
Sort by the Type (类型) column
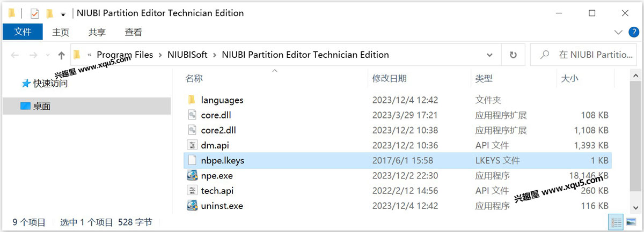tap(484, 79)
